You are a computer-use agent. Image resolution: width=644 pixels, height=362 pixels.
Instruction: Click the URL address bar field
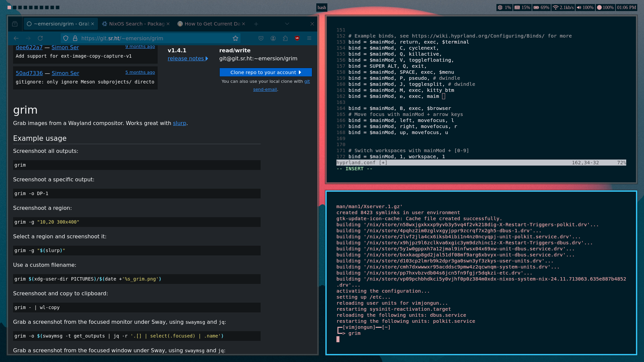click(151, 38)
